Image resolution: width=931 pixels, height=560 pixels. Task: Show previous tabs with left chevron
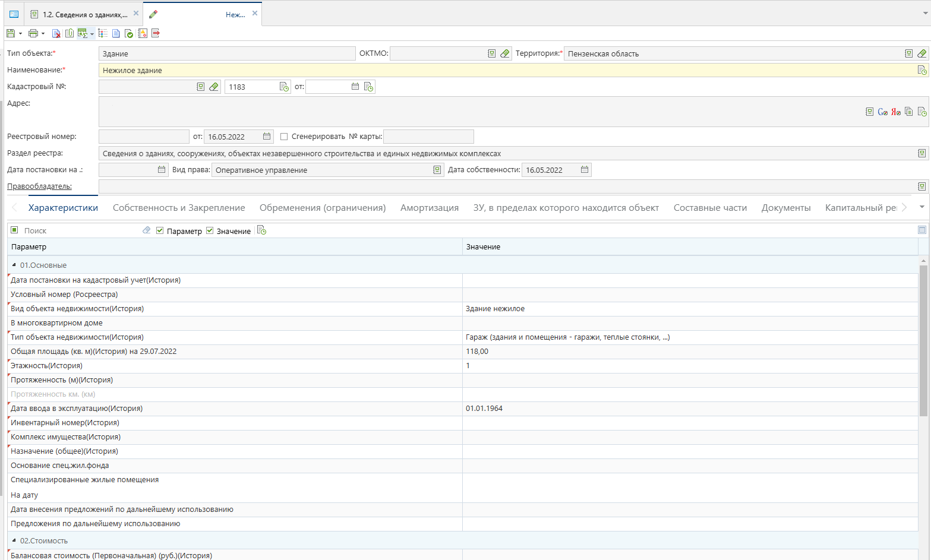[x=15, y=208]
